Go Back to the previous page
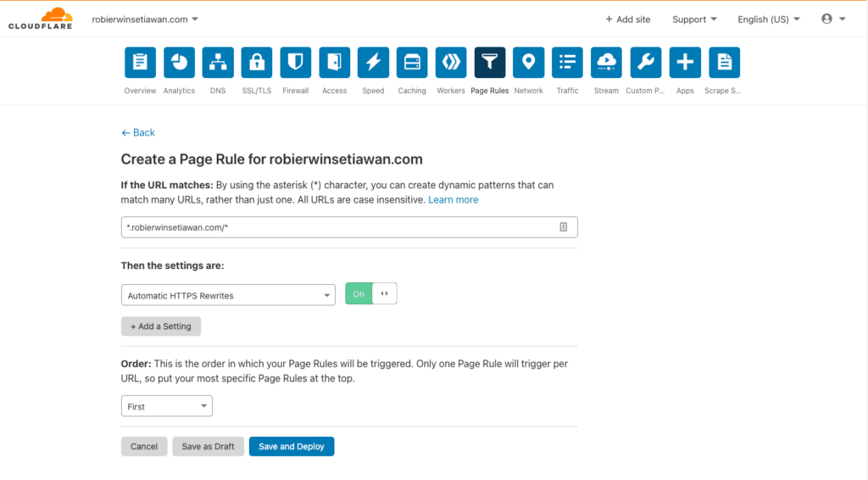This screenshot has width=868, height=480. [138, 133]
